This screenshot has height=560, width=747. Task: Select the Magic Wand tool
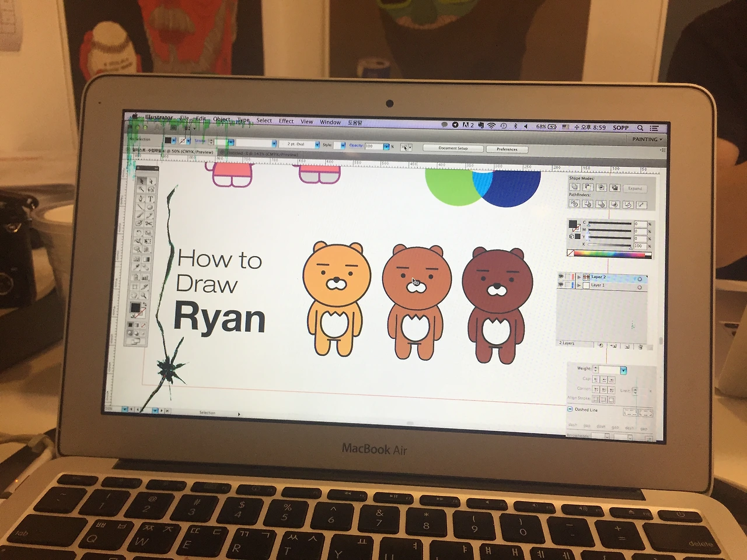coord(141,190)
